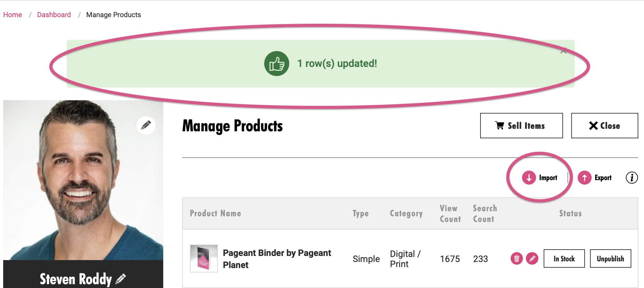Click the Import down-arrow icon
Image resolution: width=644 pixels, height=288 pixels.
(529, 178)
